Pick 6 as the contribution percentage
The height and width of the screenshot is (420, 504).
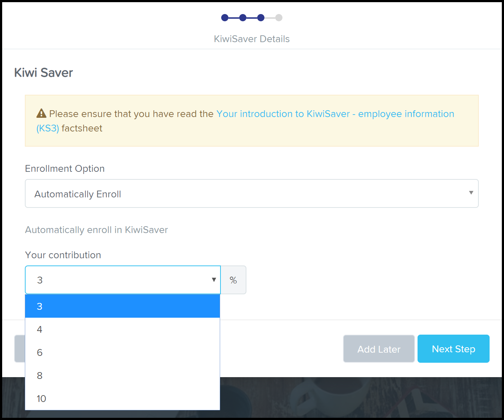(122, 352)
